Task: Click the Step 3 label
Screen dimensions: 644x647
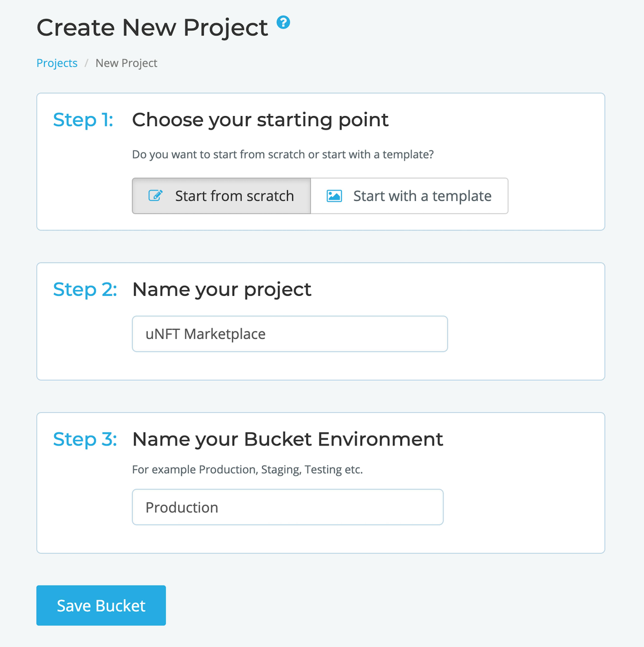Action: (x=85, y=439)
